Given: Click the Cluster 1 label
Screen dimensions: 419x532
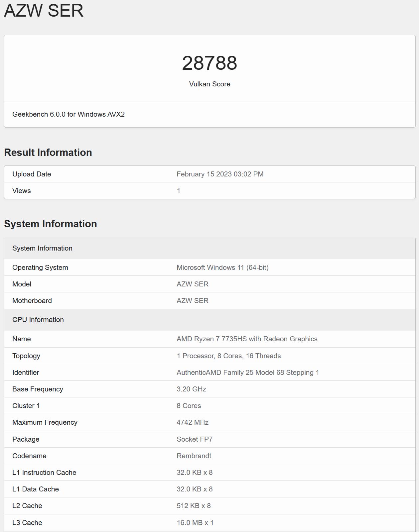Looking at the screenshot, I should tap(26, 406).
